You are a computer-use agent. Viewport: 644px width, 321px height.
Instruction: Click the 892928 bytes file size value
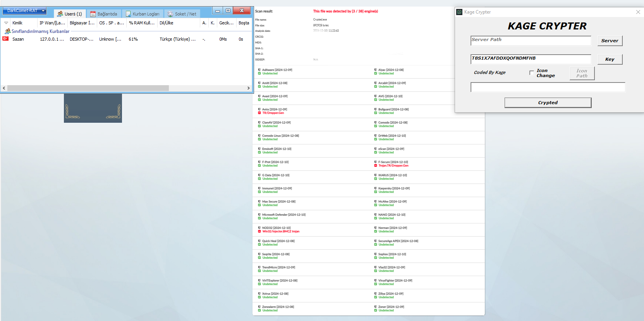coord(321,25)
